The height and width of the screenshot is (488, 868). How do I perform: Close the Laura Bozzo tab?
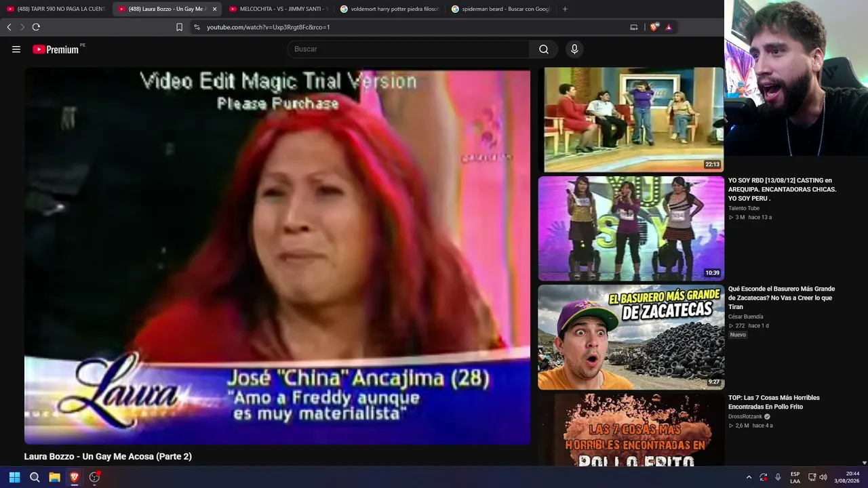[x=214, y=9]
